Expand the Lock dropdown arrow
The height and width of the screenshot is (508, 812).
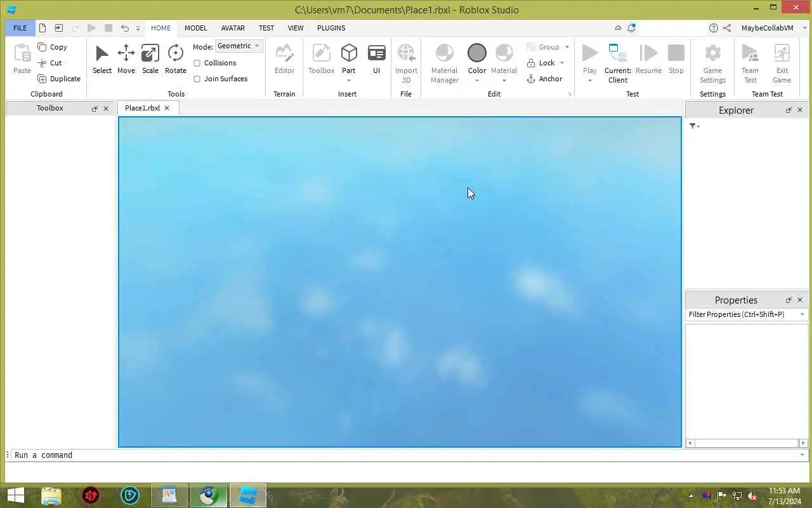point(562,63)
